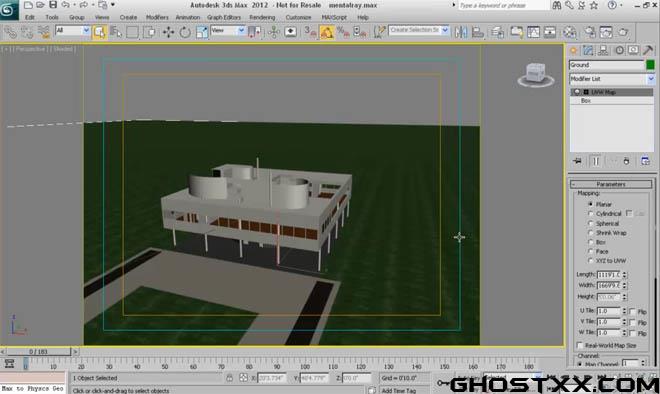660x394 pixels.
Task: Click the Unlink Selection tool
Action: 27,32
